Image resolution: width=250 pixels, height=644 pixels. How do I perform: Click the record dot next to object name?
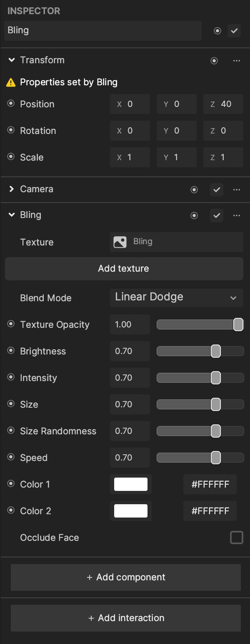point(217,31)
